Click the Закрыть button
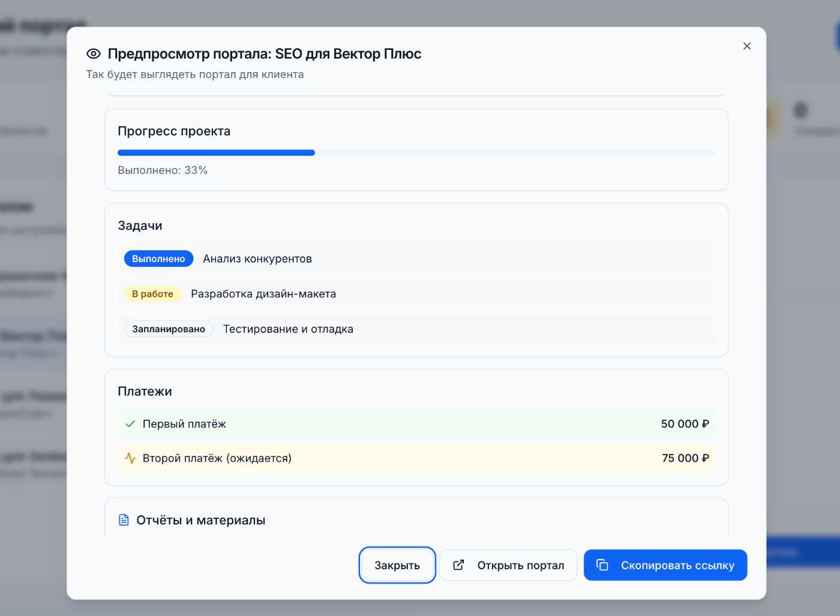Image resolution: width=840 pixels, height=616 pixels. [397, 565]
